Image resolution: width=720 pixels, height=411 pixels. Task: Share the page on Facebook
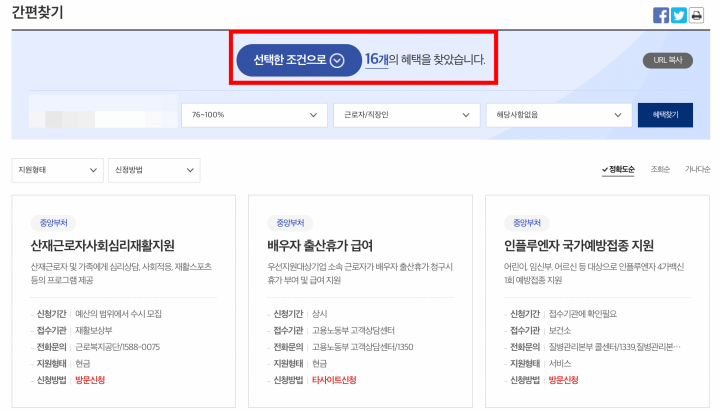pos(661,15)
